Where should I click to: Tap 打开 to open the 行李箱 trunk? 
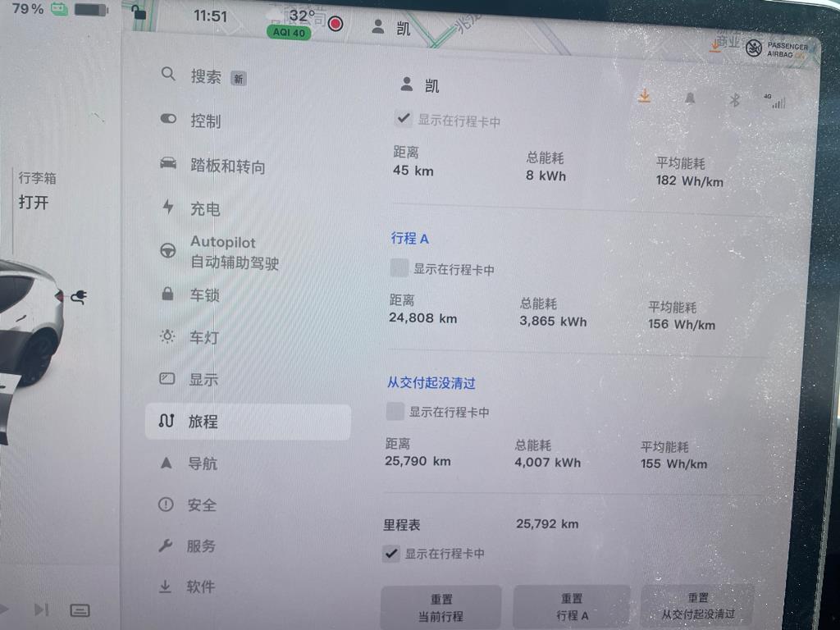click(x=34, y=202)
